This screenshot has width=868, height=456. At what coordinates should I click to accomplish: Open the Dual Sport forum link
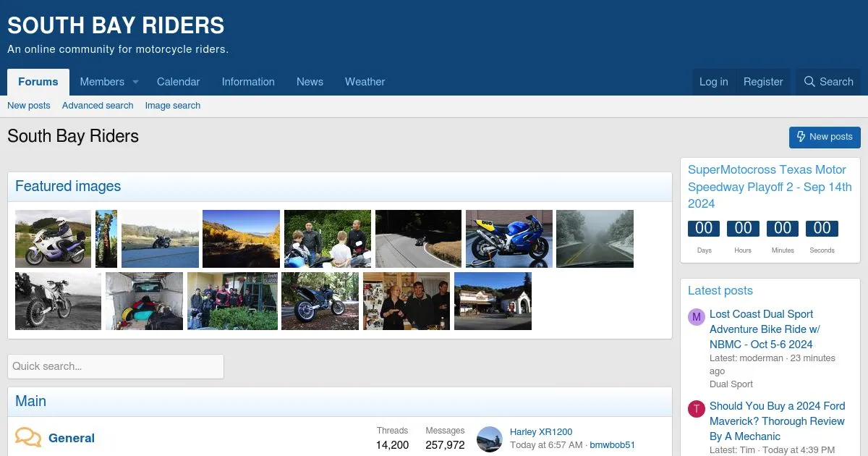click(731, 384)
